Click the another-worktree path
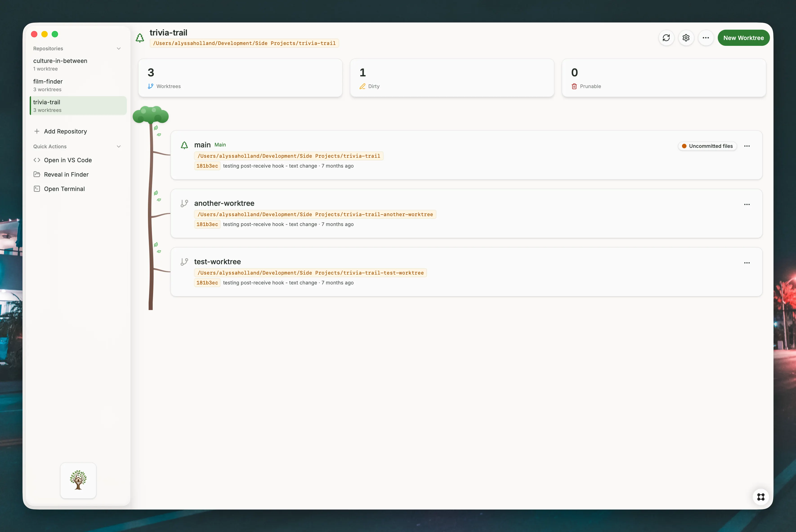 [315, 214]
